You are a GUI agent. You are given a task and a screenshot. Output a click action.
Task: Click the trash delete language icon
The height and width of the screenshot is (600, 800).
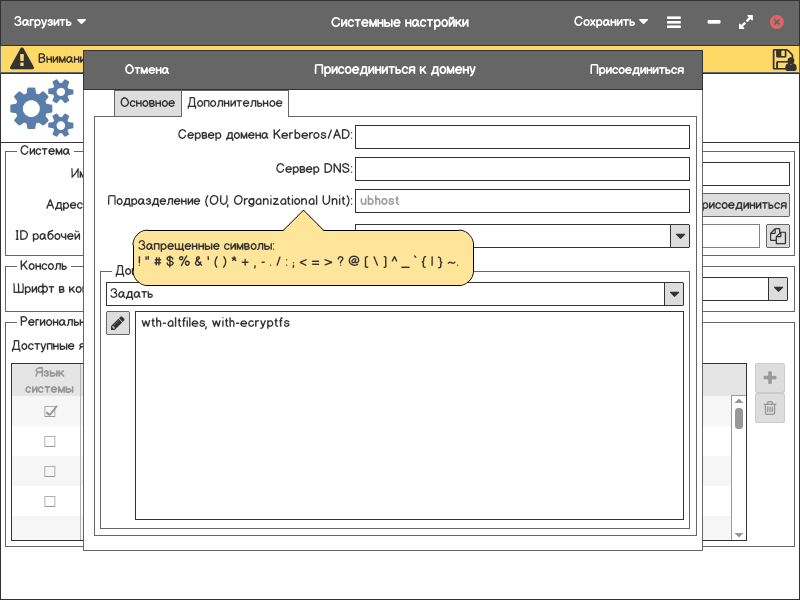(x=769, y=407)
